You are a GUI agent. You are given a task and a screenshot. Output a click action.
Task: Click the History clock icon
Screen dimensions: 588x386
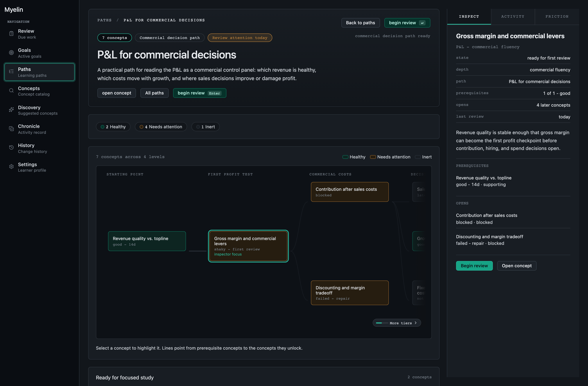coord(11,148)
